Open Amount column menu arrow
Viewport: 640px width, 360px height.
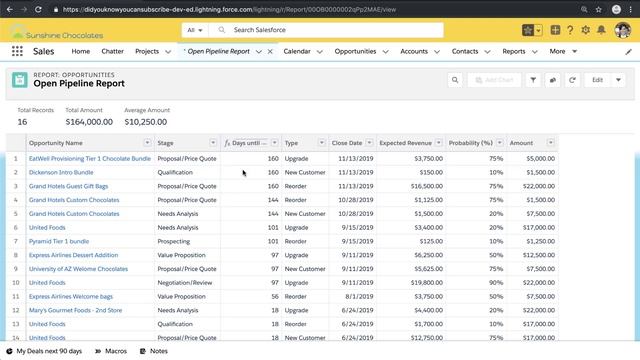[551, 142]
